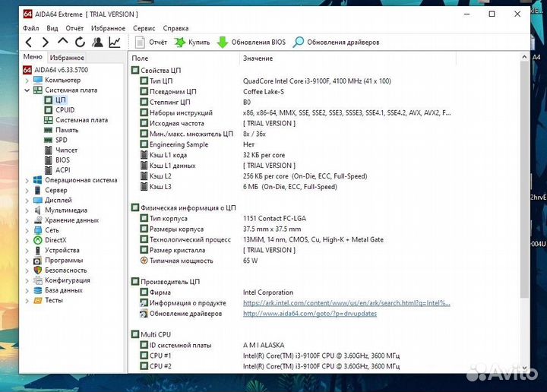
Task: Click the green Купить star icon
Action: coord(179,43)
